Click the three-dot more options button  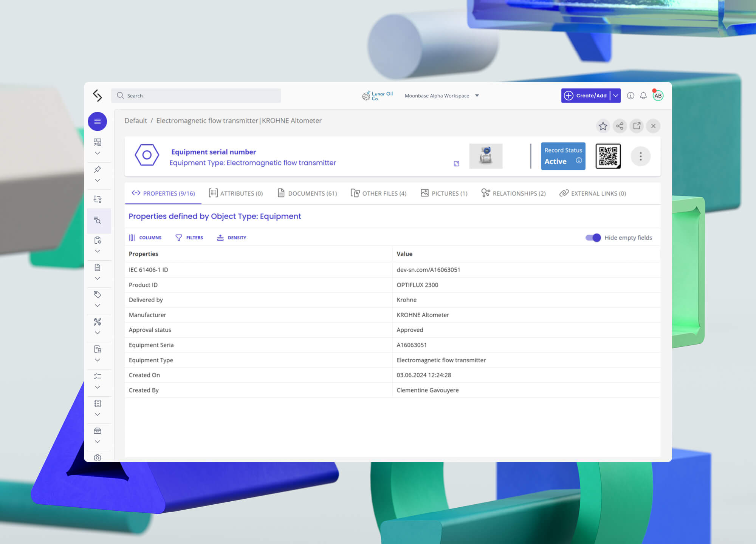[640, 156]
